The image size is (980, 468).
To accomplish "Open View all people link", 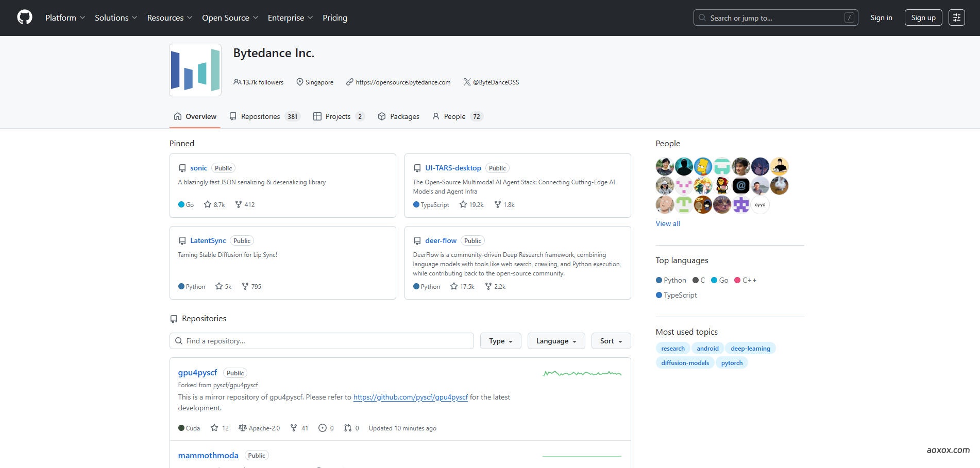I will click(x=668, y=223).
